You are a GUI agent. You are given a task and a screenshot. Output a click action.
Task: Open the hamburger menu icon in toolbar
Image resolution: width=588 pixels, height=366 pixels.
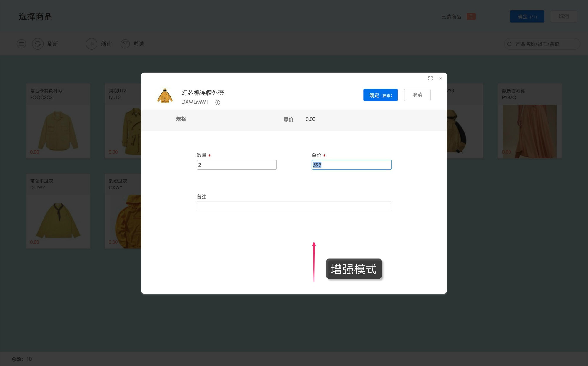coord(21,44)
